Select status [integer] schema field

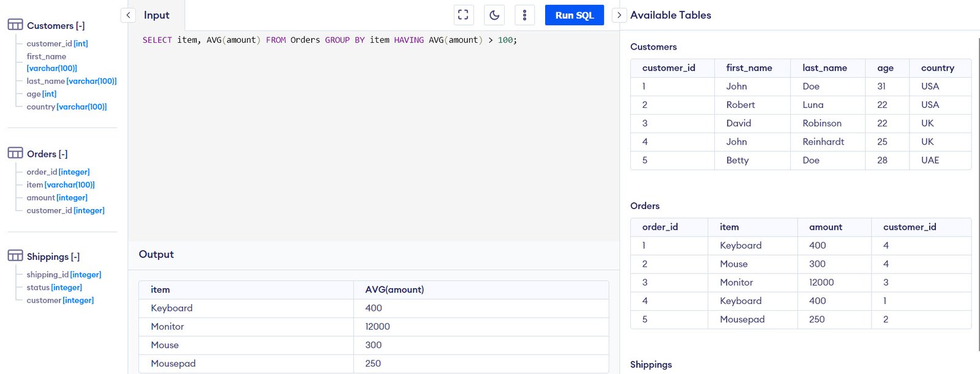tap(55, 288)
